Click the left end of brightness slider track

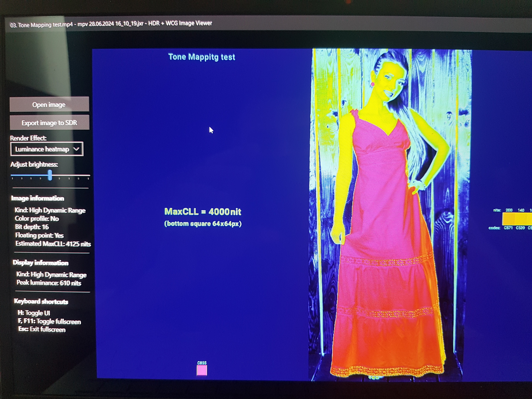tap(12, 175)
